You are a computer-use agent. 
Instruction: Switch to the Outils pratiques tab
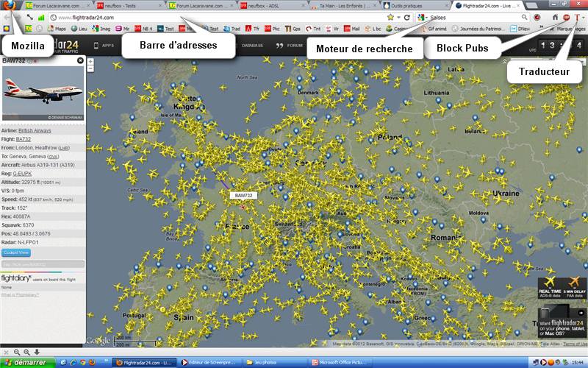coord(415,6)
